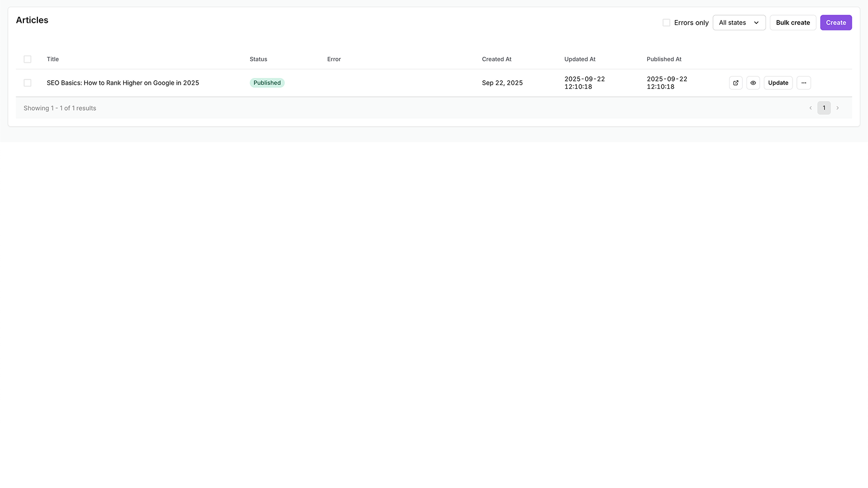Expand the states filter menu
Image resolution: width=868 pixels, height=488 pixels.
pyautogui.click(x=738, y=22)
